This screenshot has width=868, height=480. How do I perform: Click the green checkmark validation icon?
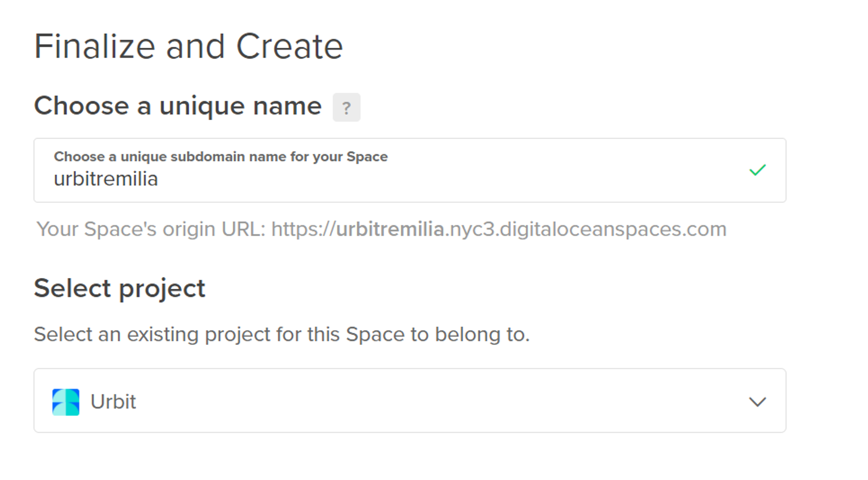tap(757, 170)
